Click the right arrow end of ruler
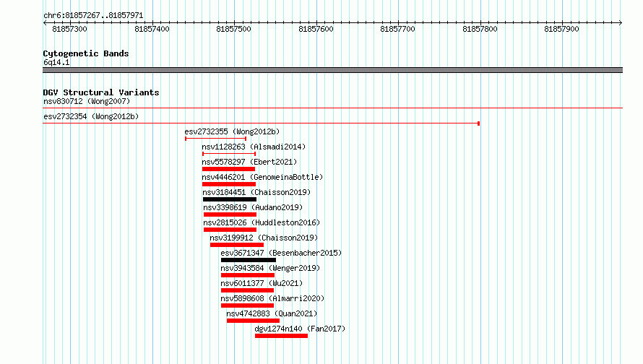The width and height of the screenshot is (643, 364). 621,22
